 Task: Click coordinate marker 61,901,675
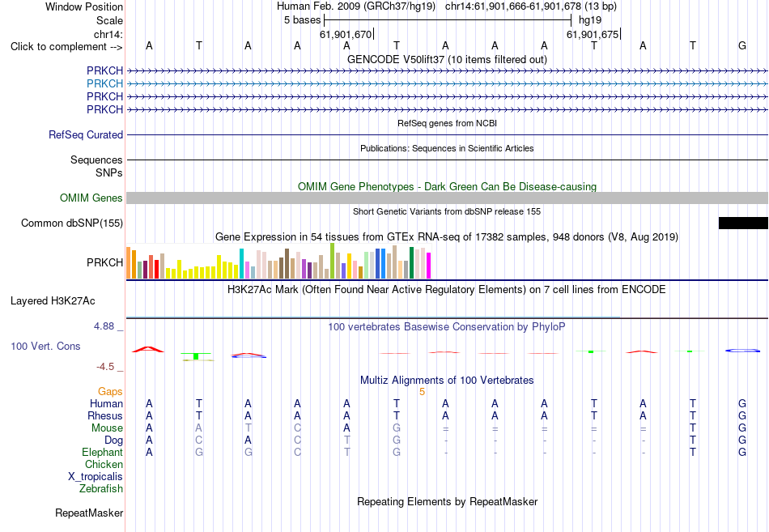[593, 34]
